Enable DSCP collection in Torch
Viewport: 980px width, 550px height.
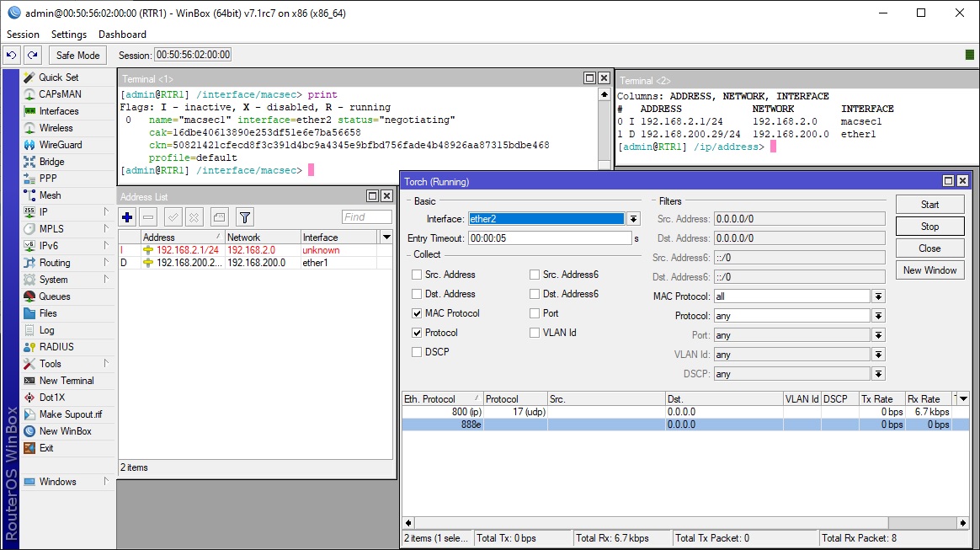[x=416, y=351]
